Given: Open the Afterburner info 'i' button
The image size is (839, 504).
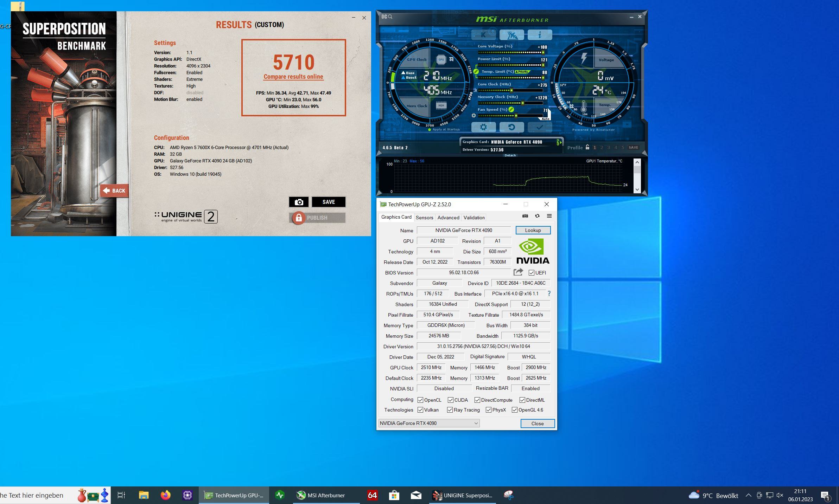Looking at the screenshot, I should [540, 35].
